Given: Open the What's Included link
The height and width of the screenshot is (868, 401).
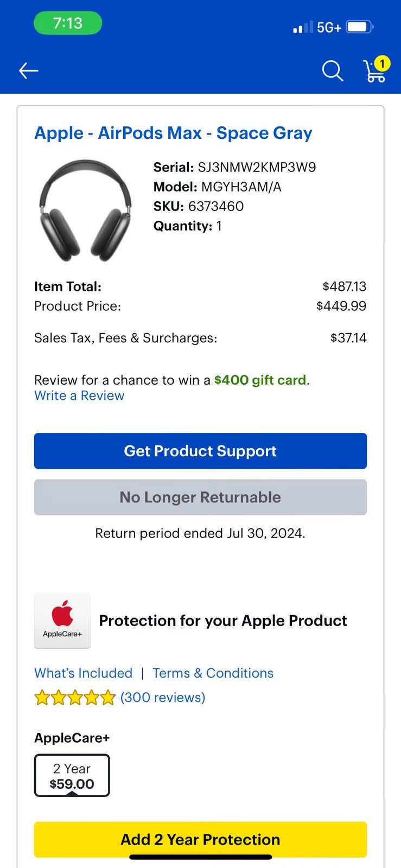Looking at the screenshot, I should pos(83,673).
